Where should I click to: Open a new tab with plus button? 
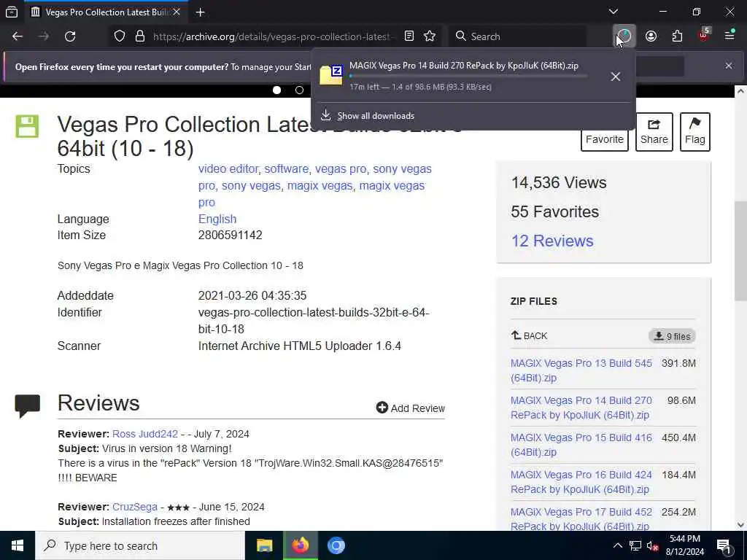point(200,12)
